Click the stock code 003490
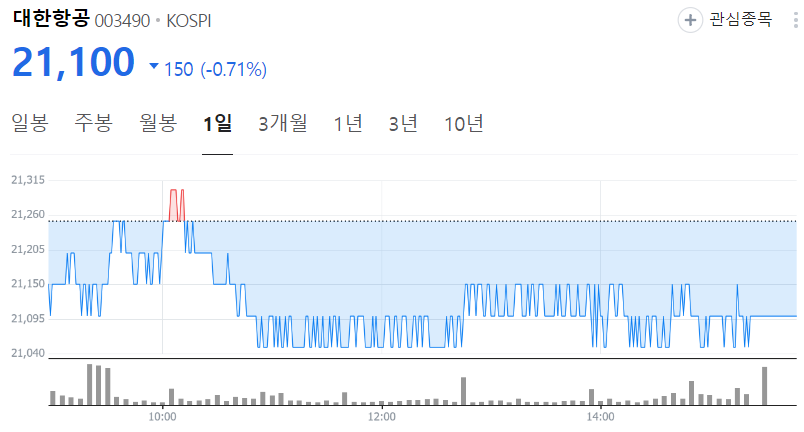 click(122, 21)
